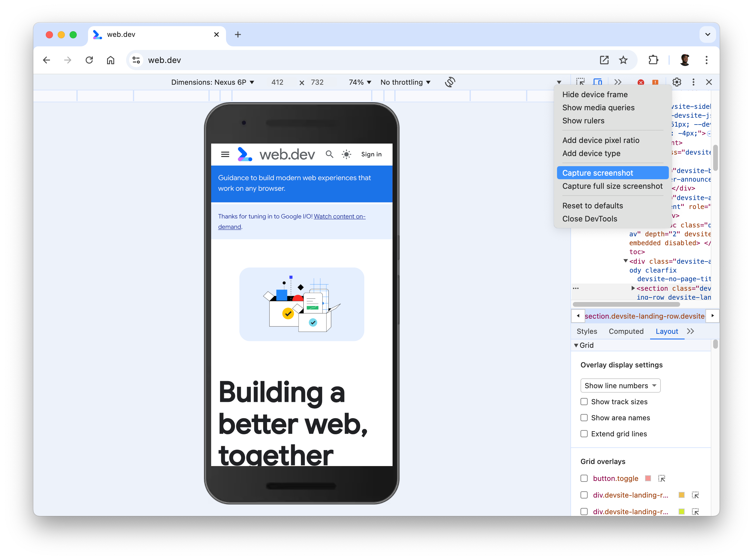Select the inspect element toggle icon

(x=581, y=82)
